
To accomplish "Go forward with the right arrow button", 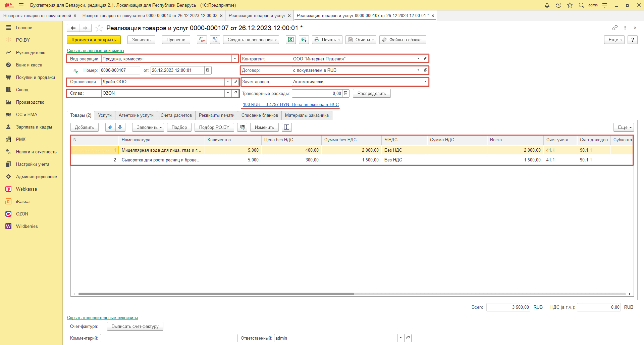I will (x=85, y=28).
